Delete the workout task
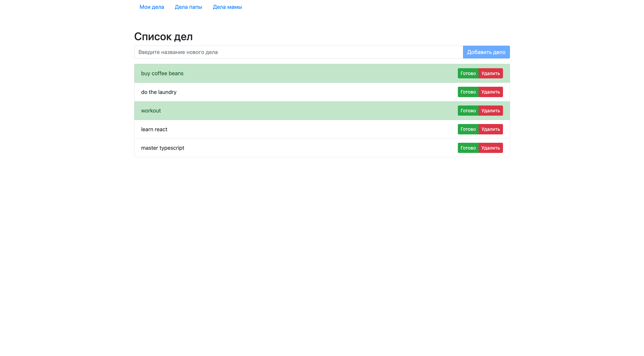Image resolution: width=644 pixels, height=356 pixels. tap(491, 111)
